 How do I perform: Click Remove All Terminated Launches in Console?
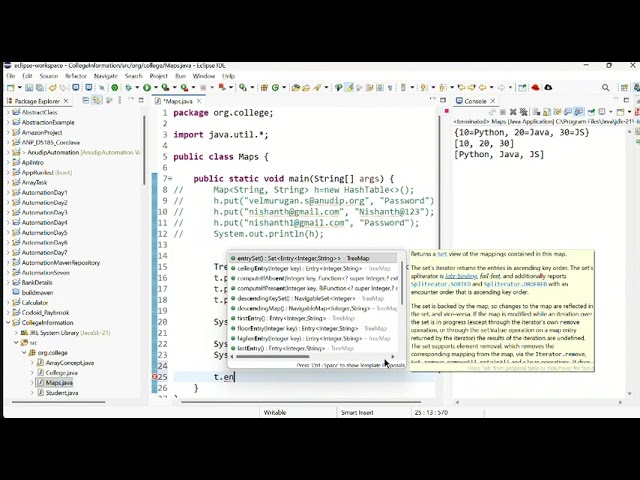(523, 112)
